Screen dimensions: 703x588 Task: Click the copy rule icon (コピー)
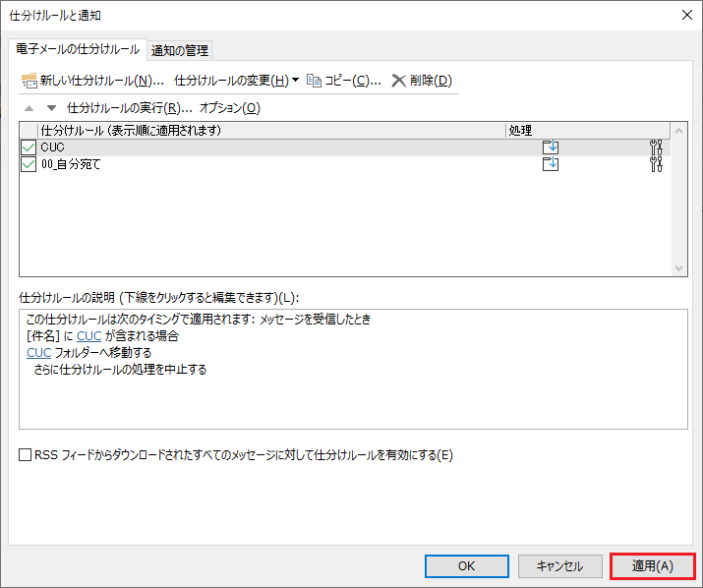(x=315, y=80)
